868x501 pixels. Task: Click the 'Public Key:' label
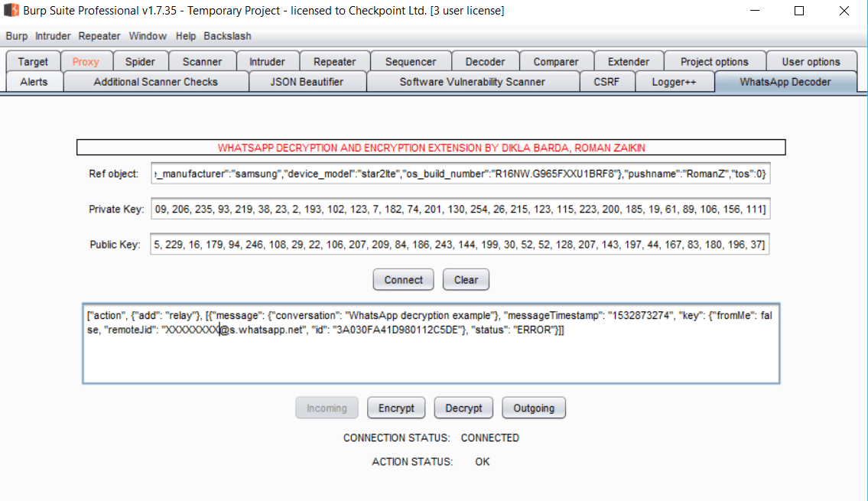pyautogui.click(x=115, y=245)
